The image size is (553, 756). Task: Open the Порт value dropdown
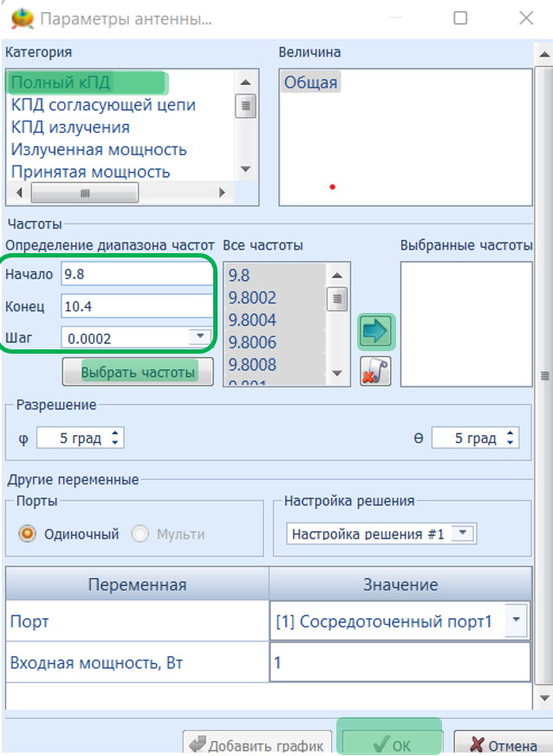(x=517, y=620)
